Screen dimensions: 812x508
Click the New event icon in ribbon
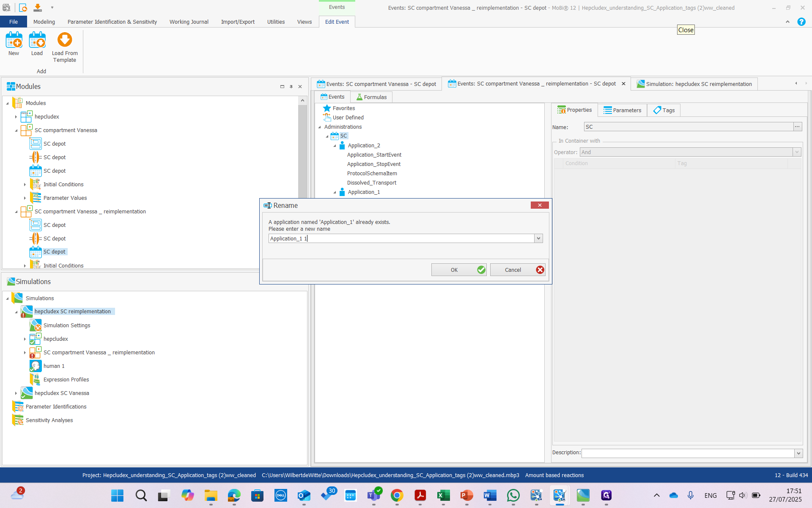14,41
